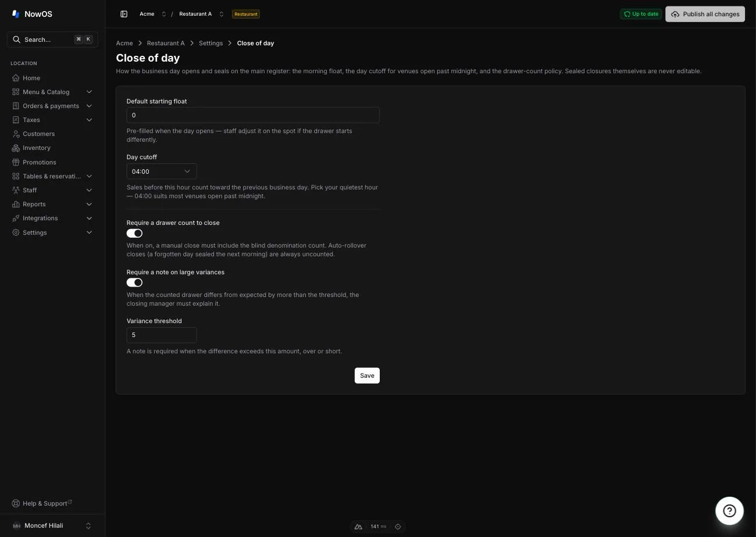Toggle Require a note on large variances

tap(134, 282)
